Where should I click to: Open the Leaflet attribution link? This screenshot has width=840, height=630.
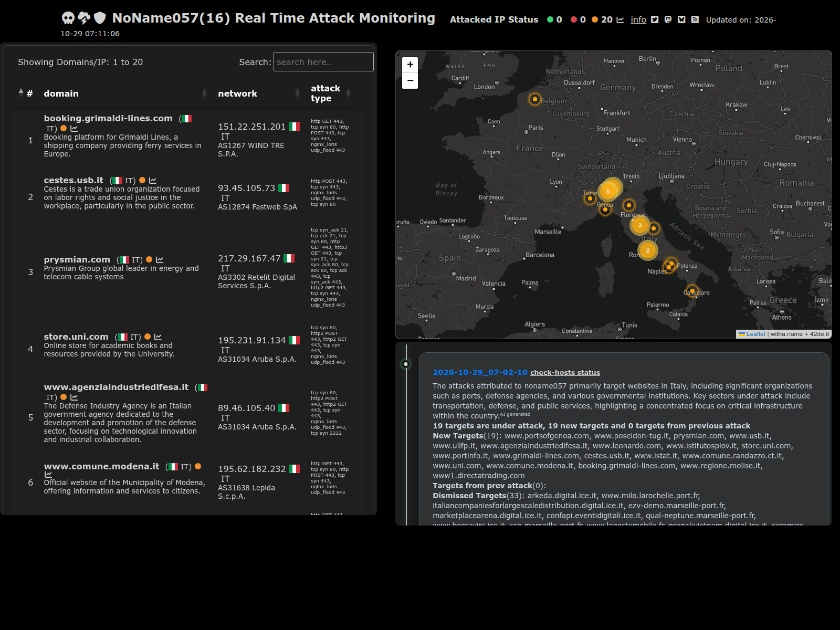coord(755,334)
